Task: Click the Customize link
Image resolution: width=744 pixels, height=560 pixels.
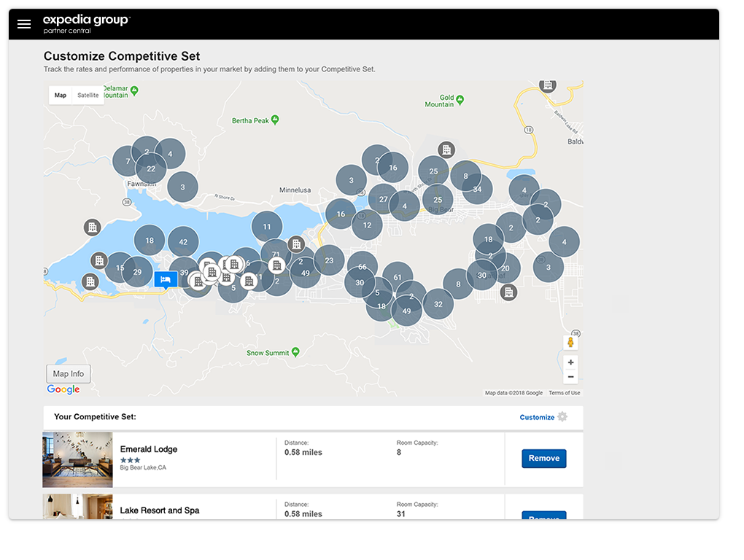Action: (537, 417)
